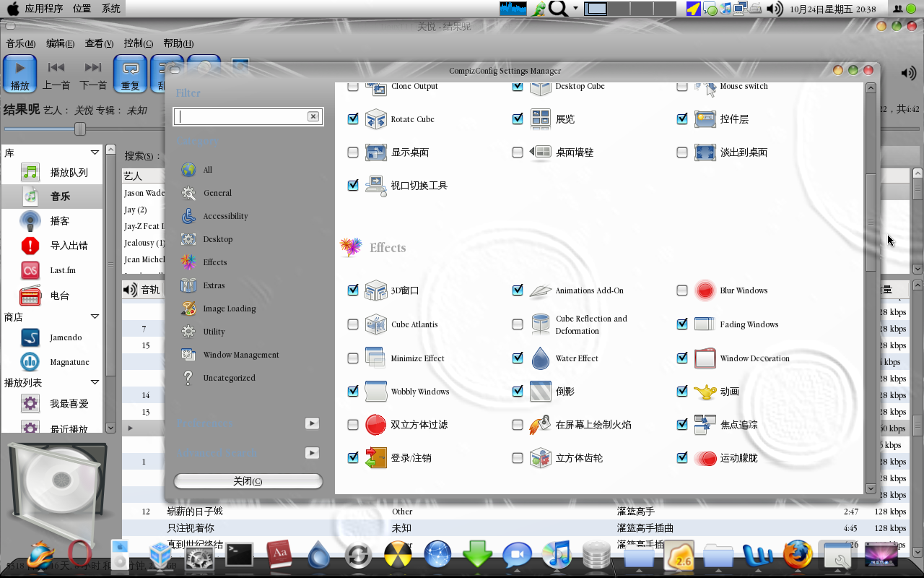Select the 音乐 library in Rhythmbox sidebar
This screenshot has width=924, height=578.
tap(52, 197)
